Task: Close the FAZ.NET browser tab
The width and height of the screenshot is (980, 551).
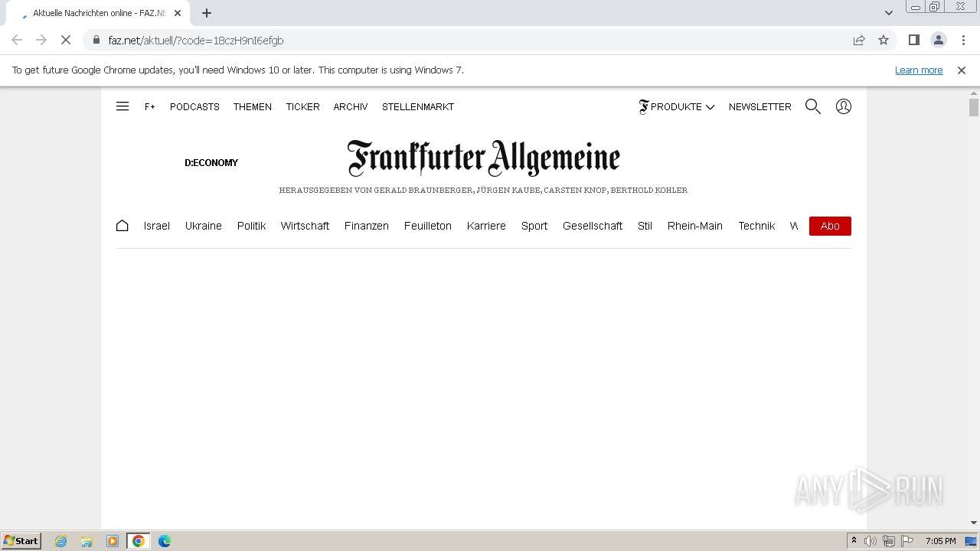Action: click(178, 13)
